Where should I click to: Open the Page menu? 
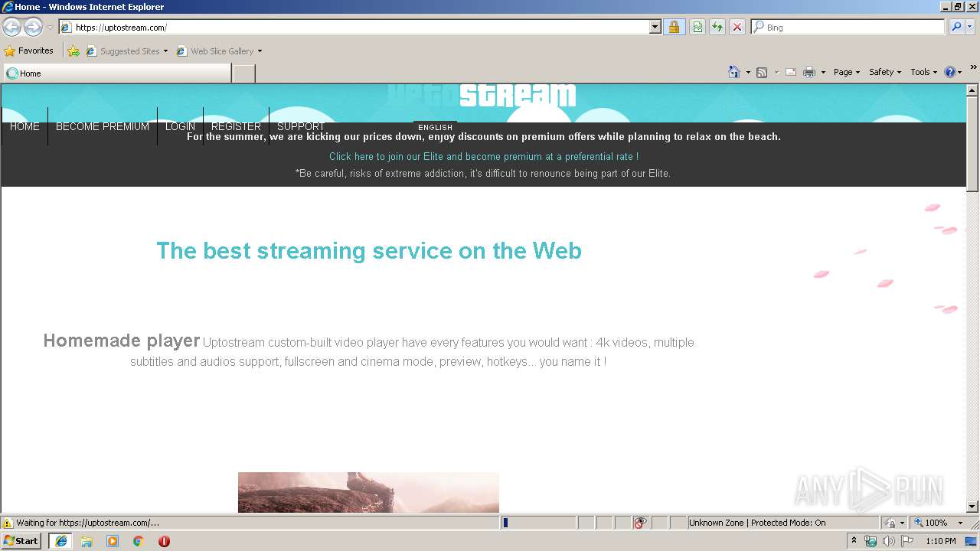[x=846, y=72]
